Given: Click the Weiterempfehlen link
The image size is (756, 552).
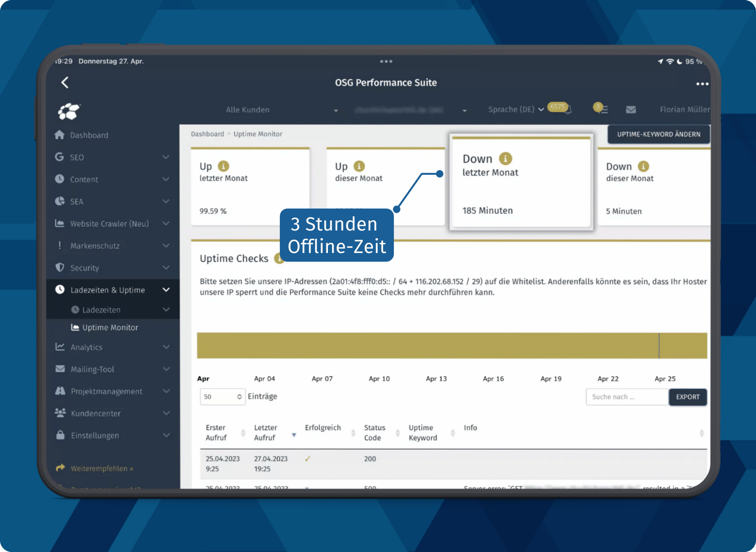Looking at the screenshot, I should pos(102,468).
